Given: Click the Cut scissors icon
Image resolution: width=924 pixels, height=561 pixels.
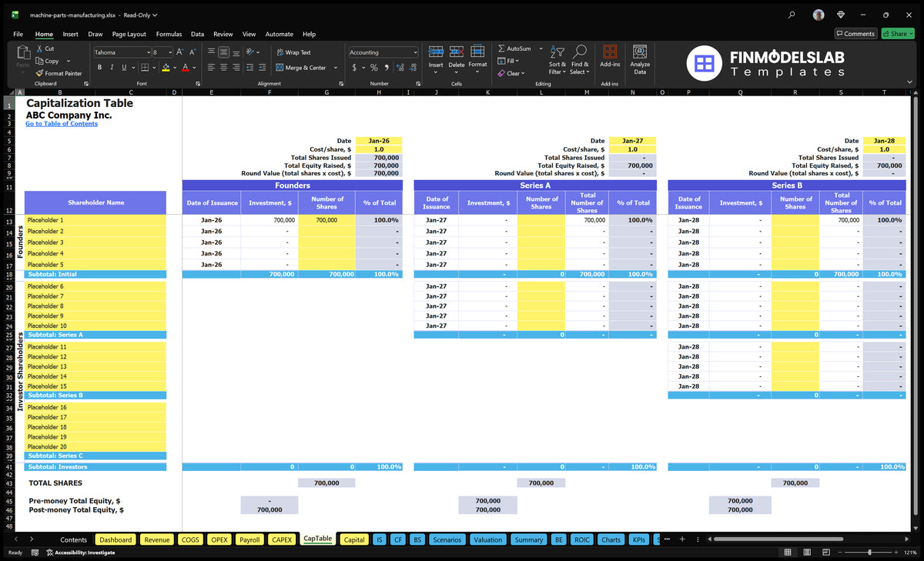Looking at the screenshot, I should [38, 48].
